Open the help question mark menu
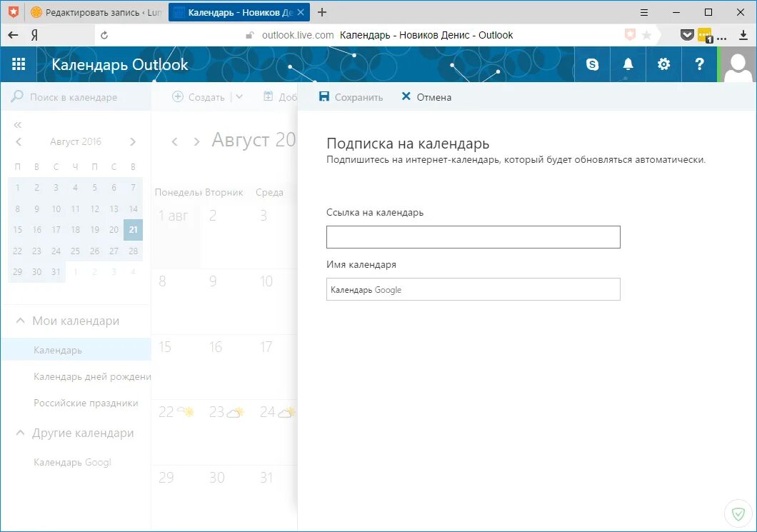This screenshot has height=532, width=757. click(x=700, y=64)
